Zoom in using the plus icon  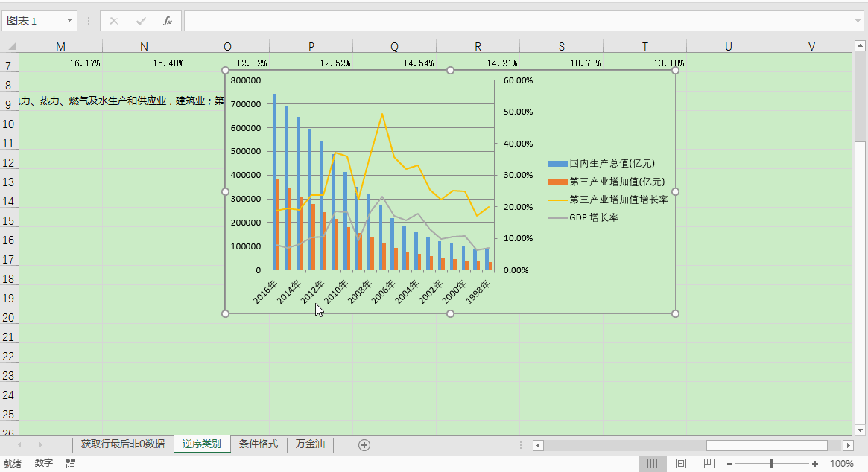click(814, 464)
